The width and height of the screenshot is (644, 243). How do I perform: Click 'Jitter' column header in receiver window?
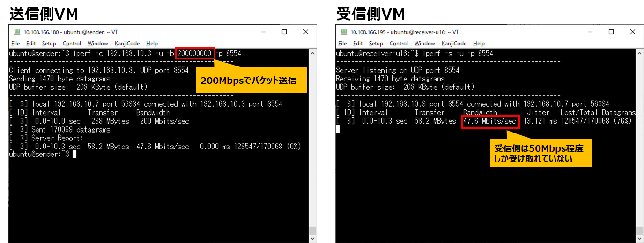538,113
